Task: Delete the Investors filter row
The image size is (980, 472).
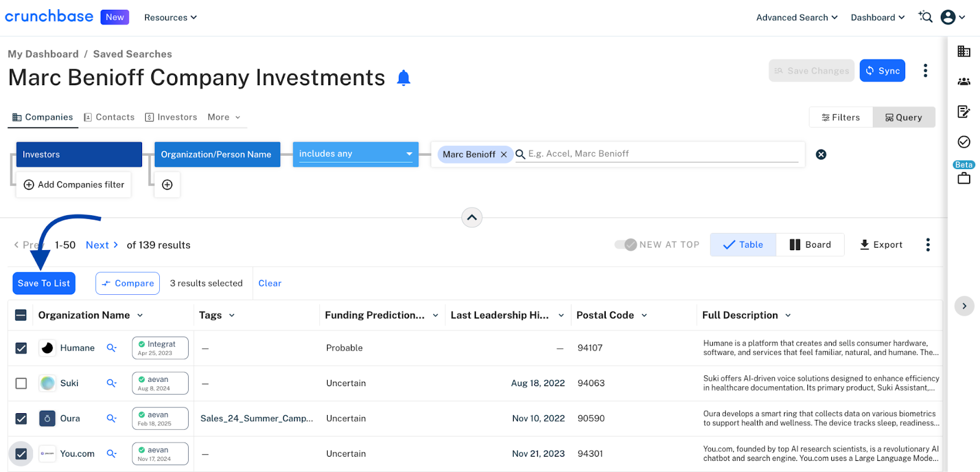Action: 821,154
